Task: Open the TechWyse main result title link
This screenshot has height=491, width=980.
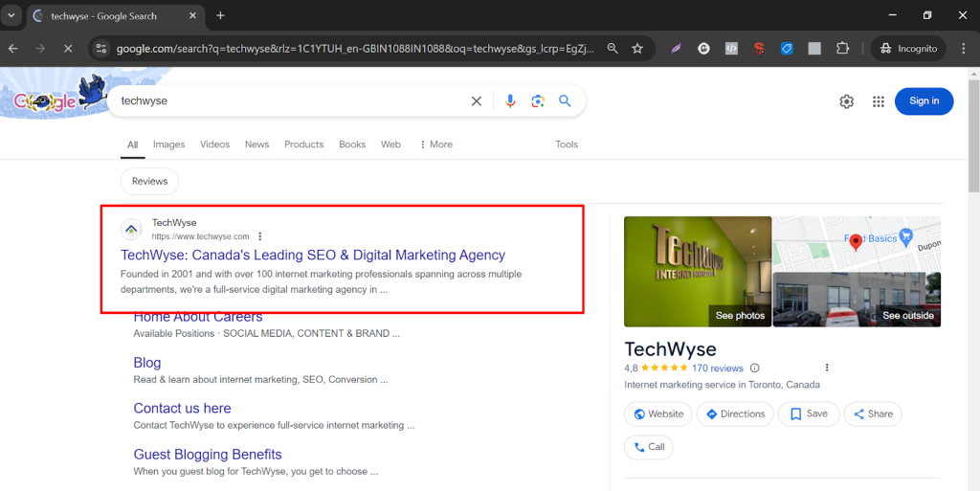Action: tap(313, 256)
